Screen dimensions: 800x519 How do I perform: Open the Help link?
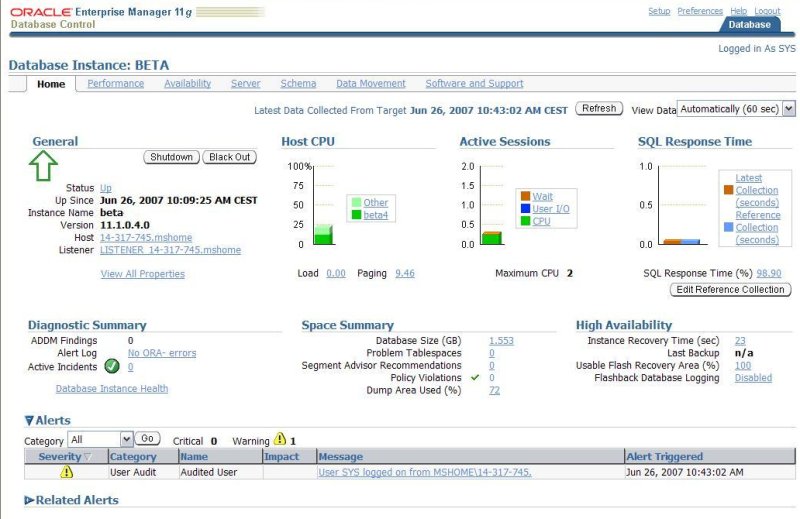(x=738, y=11)
